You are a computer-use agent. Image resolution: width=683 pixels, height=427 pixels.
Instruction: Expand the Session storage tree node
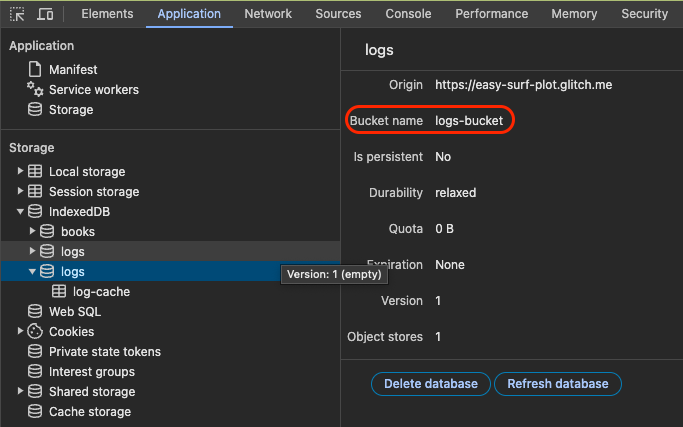tap(20, 192)
